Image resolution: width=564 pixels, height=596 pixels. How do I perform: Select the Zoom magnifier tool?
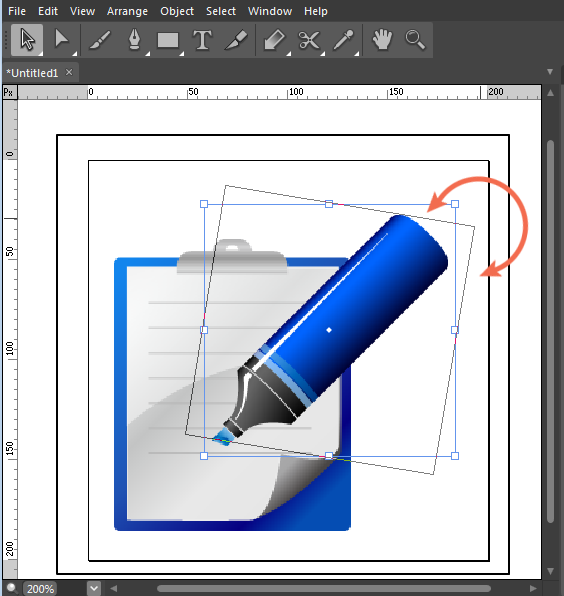(x=415, y=40)
